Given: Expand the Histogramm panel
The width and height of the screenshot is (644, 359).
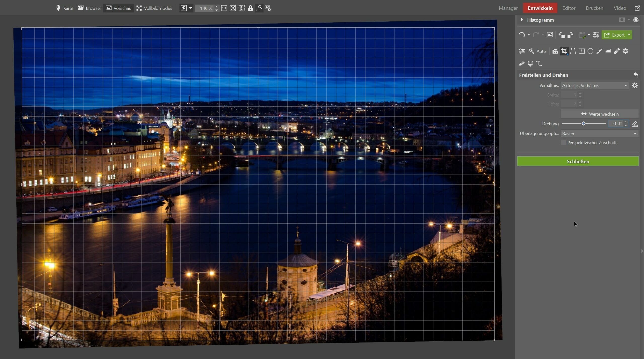Looking at the screenshot, I should [522, 20].
